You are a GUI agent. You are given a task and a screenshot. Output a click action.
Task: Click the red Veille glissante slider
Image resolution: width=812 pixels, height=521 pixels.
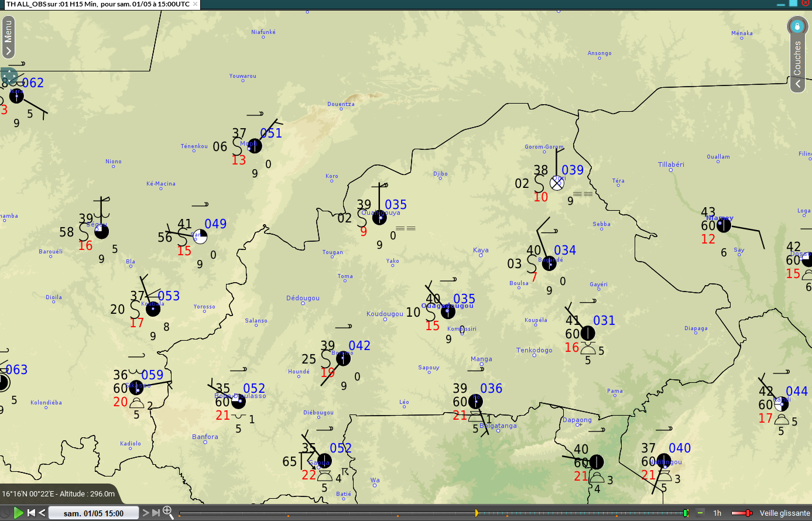pyautogui.click(x=742, y=513)
